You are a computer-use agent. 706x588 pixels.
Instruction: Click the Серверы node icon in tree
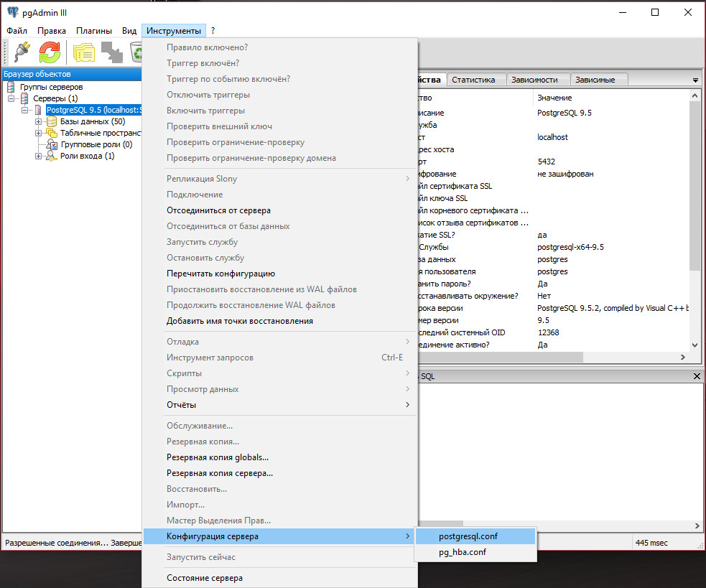tap(25, 98)
